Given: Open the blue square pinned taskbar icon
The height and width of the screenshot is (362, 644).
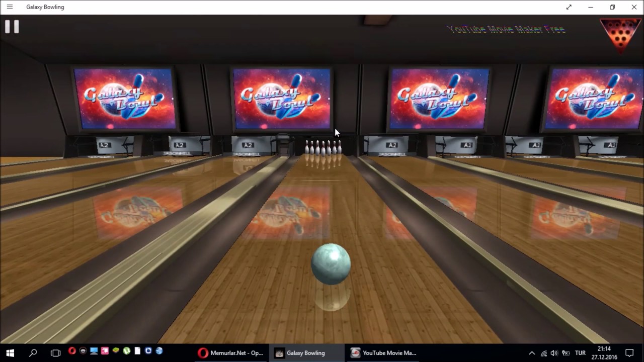Looking at the screenshot, I should [x=148, y=351].
